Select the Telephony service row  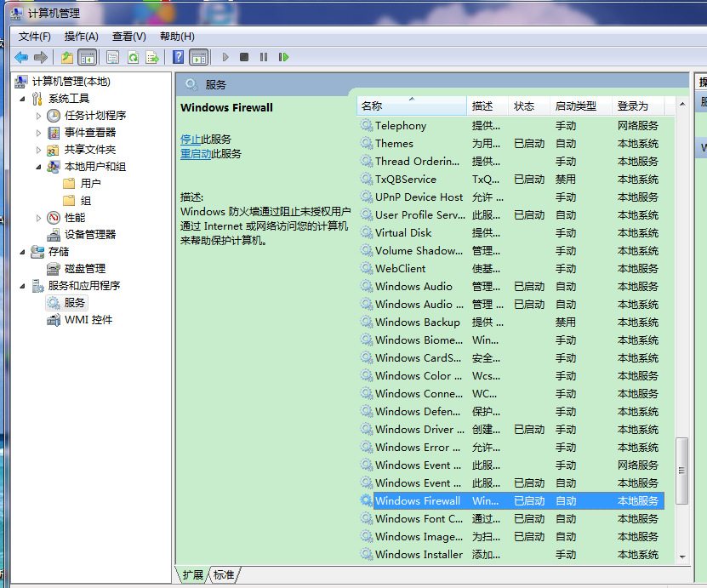(511, 126)
